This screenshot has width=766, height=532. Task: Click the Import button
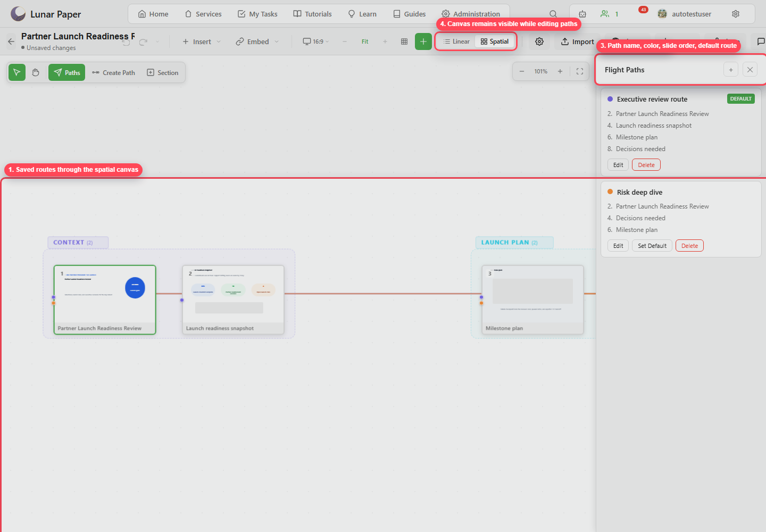point(578,41)
